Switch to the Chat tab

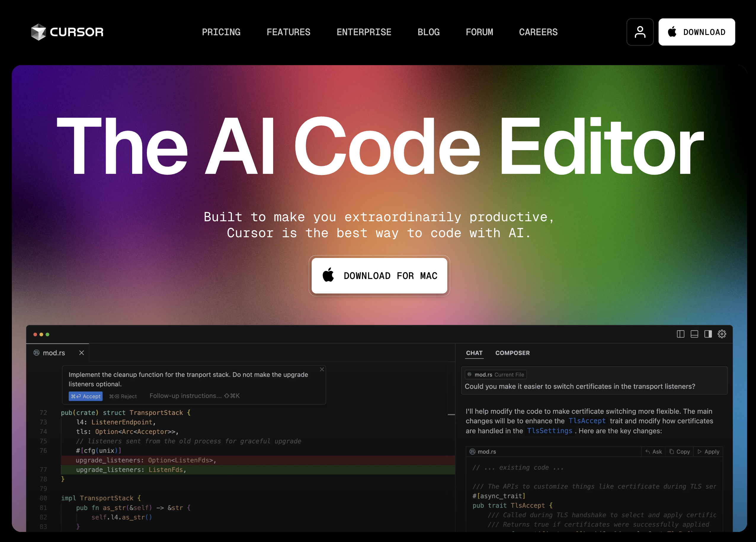474,353
